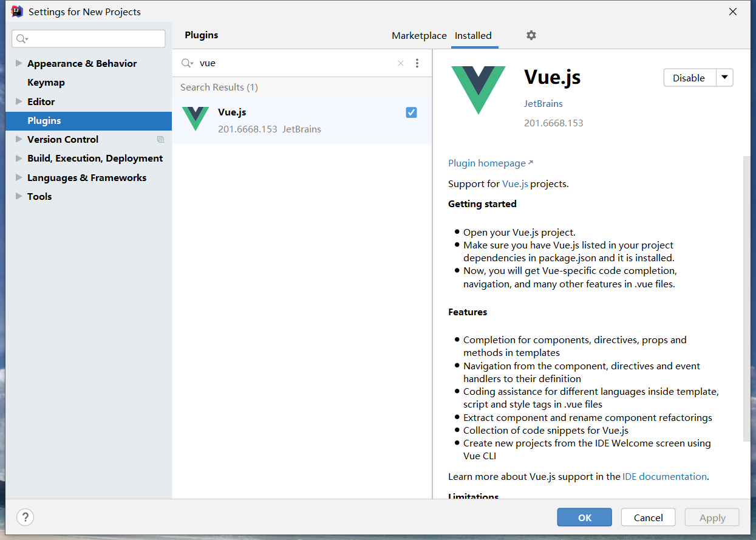Close the Settings for New Projects window
756x540 pixels.
coord(733,12)
